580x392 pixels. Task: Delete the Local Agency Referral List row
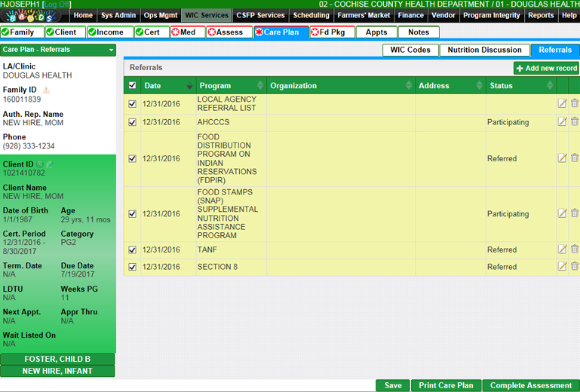click(575, 103)
